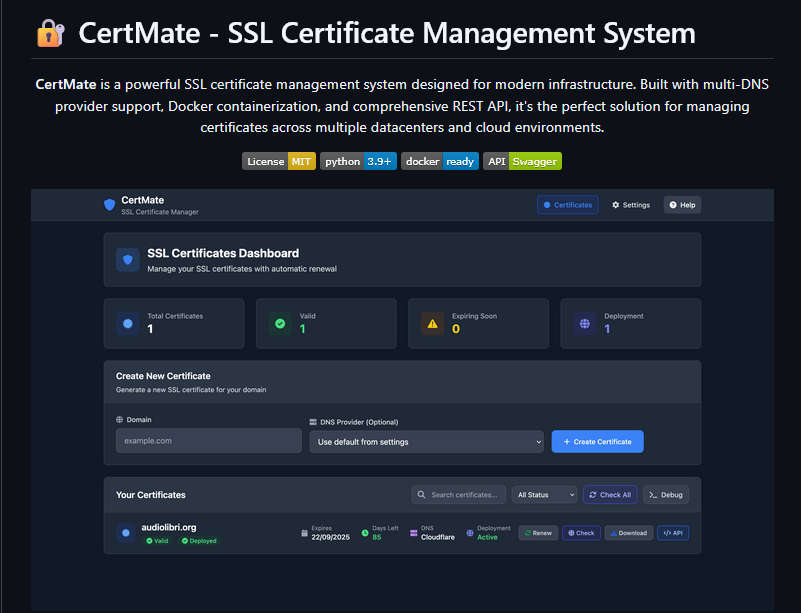801x613 pixels.
Task: Open the Settings tab in navbar
Action: coord(631,205)
